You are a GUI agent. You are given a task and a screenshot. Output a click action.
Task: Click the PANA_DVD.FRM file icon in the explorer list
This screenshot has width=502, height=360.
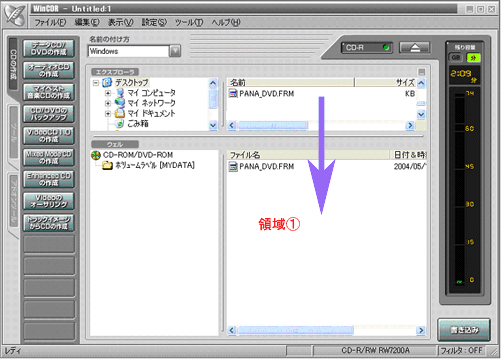[233, 93]
